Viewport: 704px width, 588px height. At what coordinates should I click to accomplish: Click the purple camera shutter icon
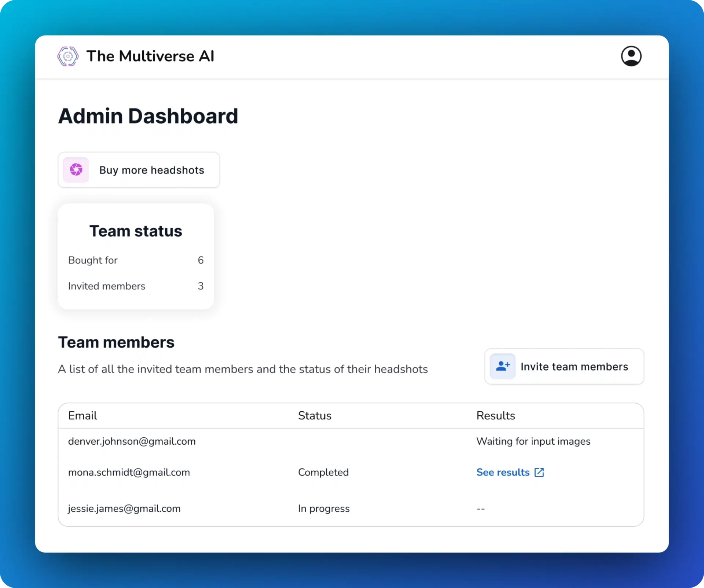(76, 170)
